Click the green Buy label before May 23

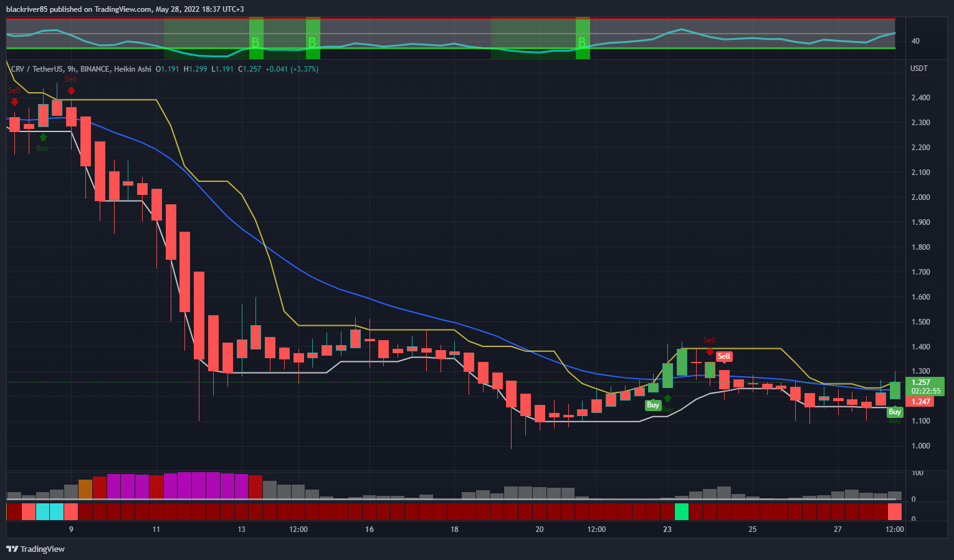click(652, 405)
